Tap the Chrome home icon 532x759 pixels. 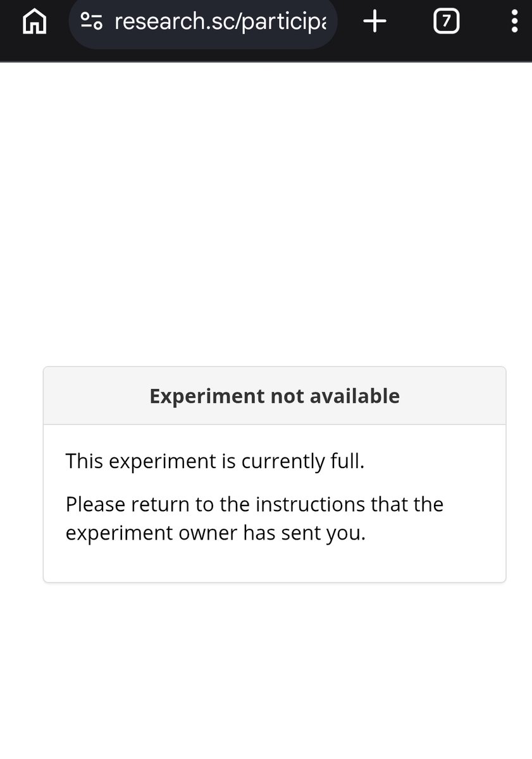(x=34, y=22)
